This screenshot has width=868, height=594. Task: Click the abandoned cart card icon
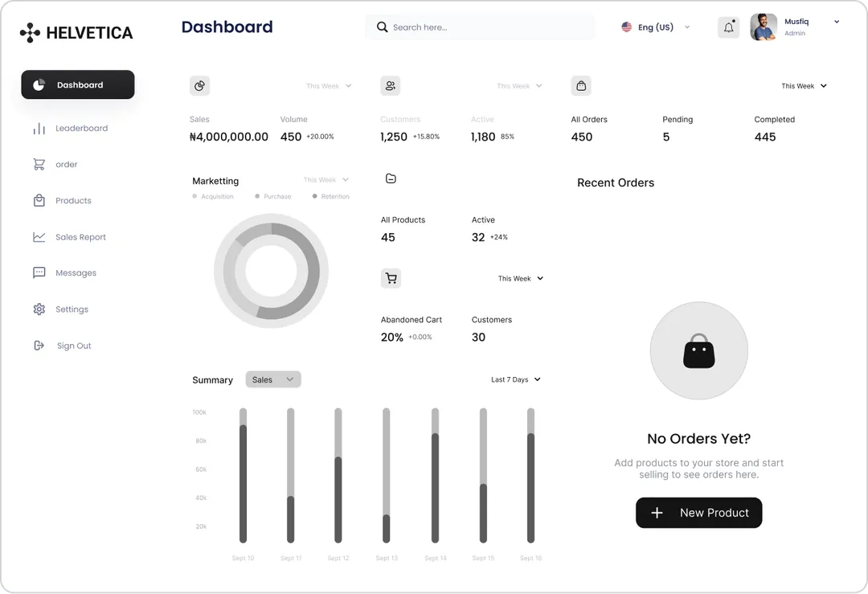coord(391,278)
